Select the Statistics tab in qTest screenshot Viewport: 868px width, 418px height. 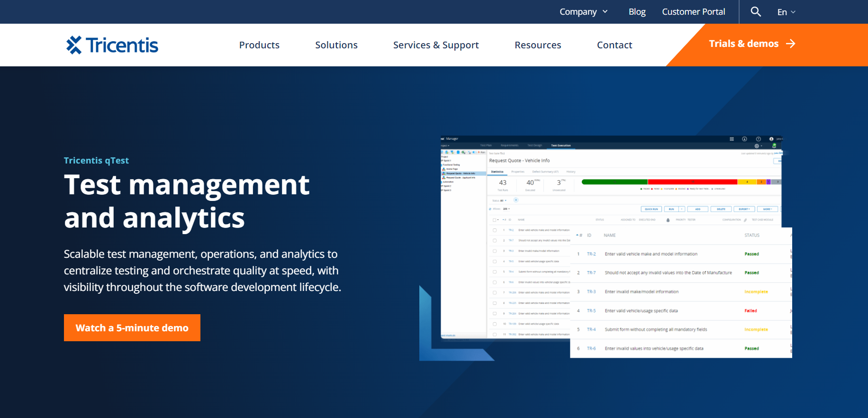pos(497,172)
